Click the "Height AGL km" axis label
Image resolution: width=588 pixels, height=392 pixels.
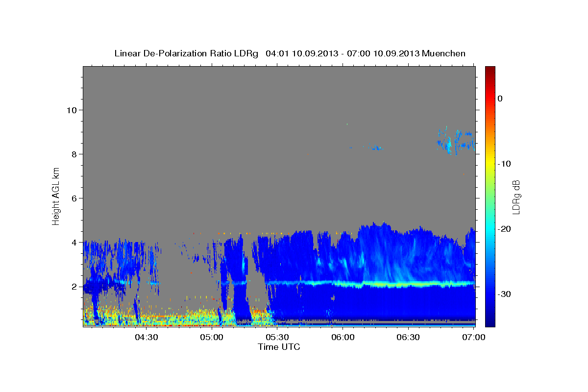pos(56,196)
